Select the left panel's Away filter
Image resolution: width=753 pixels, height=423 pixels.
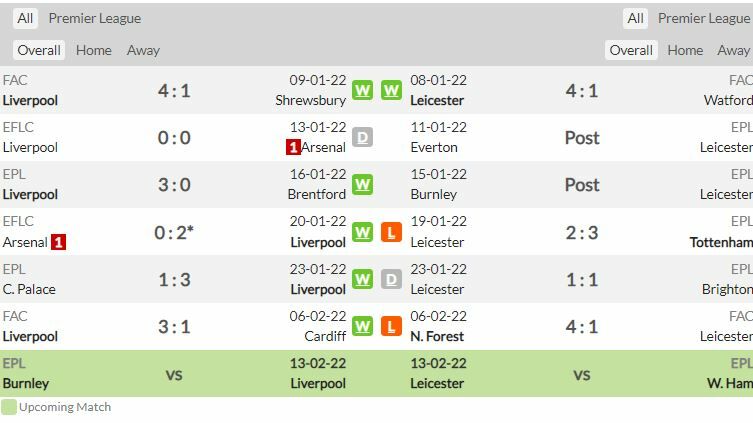(143, 50)
